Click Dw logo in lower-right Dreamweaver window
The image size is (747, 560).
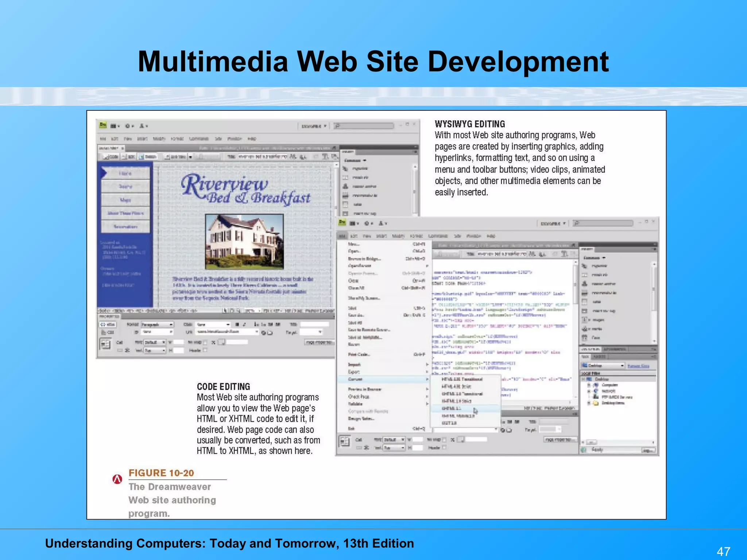click(342, 222)
